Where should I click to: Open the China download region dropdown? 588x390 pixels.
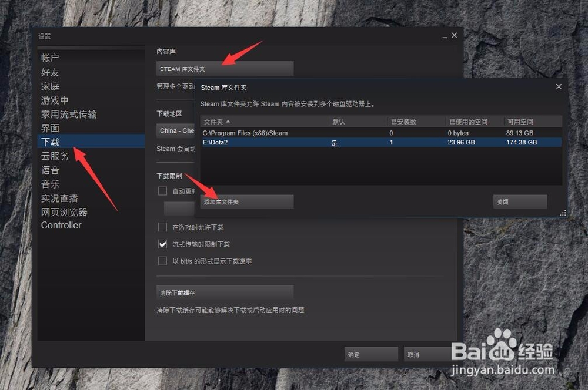[176, 130]
